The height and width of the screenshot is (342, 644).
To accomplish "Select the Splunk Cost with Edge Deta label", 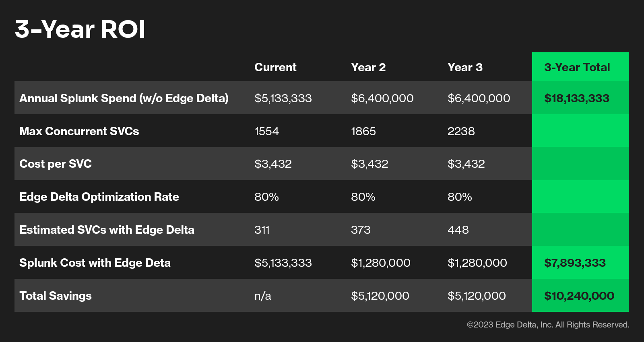I will pos(95,263).
